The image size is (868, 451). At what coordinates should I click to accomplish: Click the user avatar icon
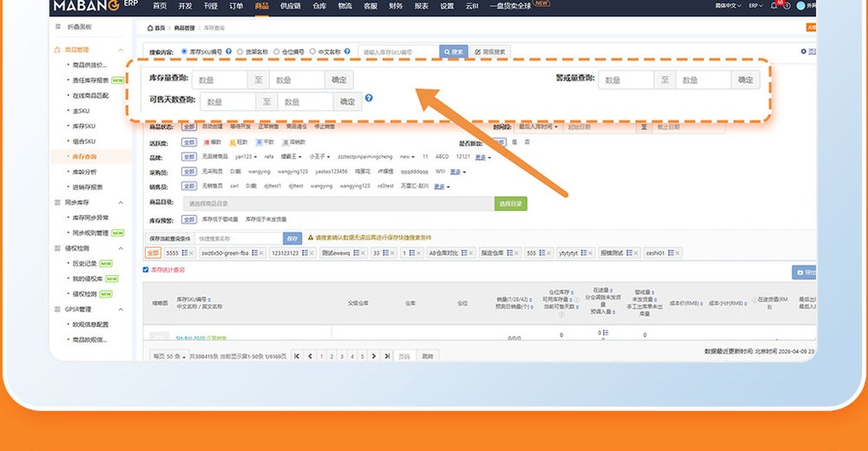[800, 5]
